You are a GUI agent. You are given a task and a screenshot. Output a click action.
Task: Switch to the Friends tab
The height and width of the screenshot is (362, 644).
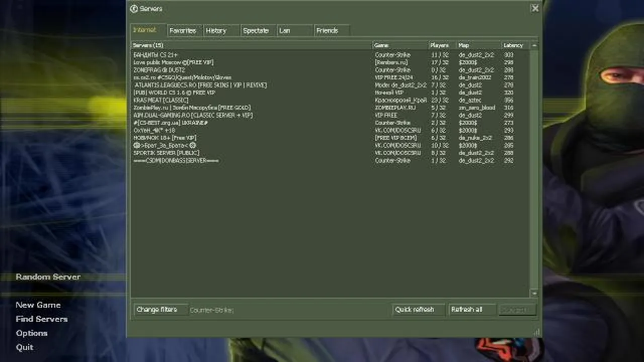point(332,31)
